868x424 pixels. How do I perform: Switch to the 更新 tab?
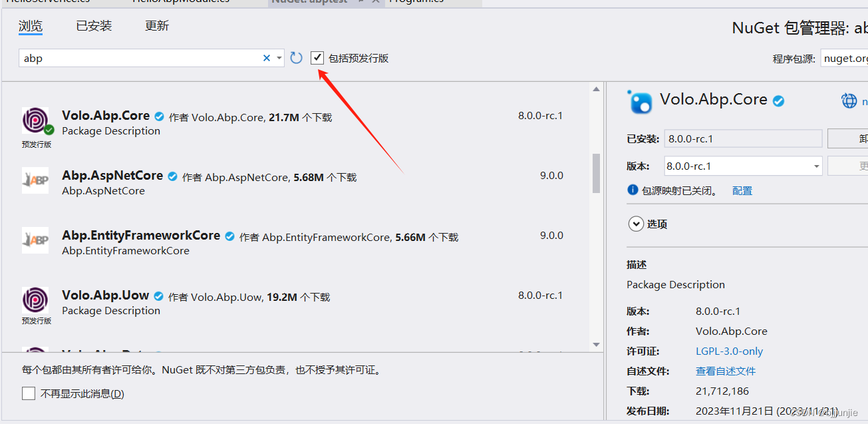156,26
